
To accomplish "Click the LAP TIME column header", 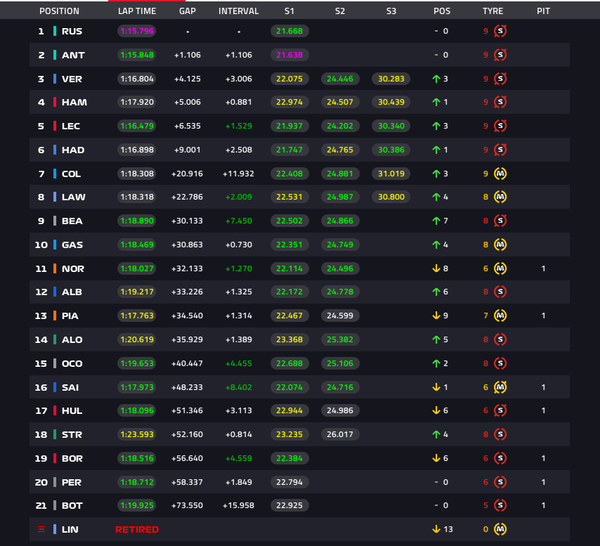I will pyautogui.click(x=137, y=11).
